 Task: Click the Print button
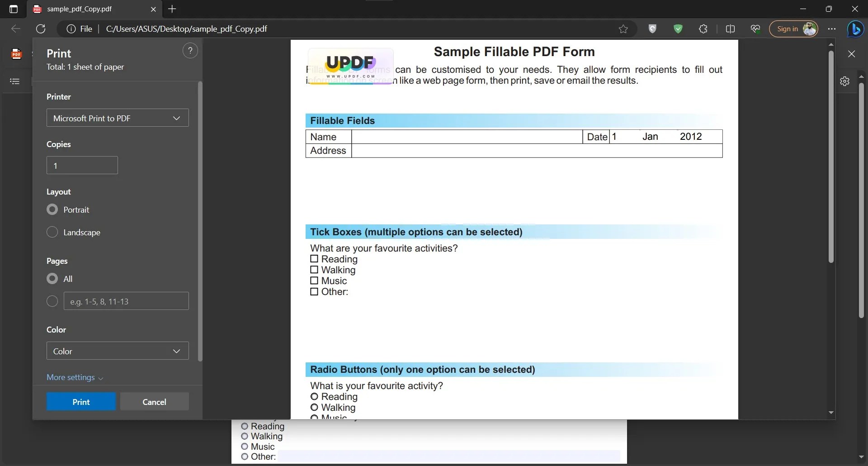pos(80,401)
